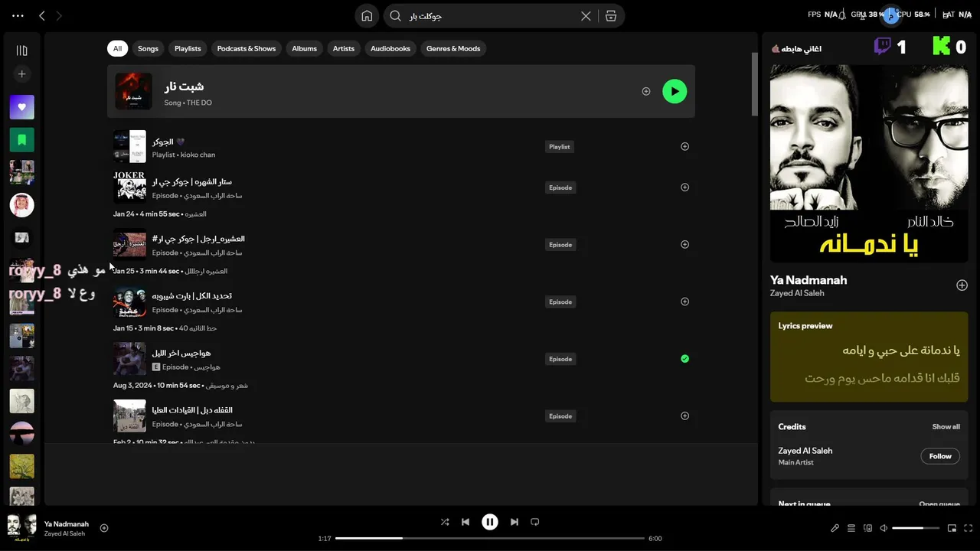Click Open queue link
980x551 pixels.
pos(939,504)
